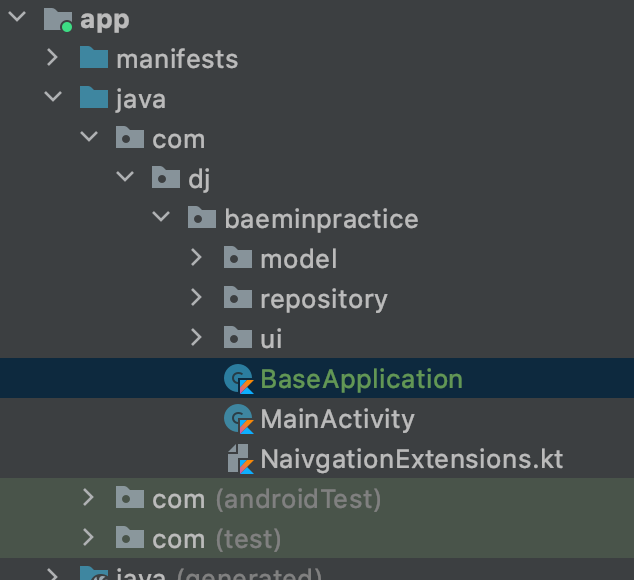Select the com (test) package label

[x=216, y=539]
